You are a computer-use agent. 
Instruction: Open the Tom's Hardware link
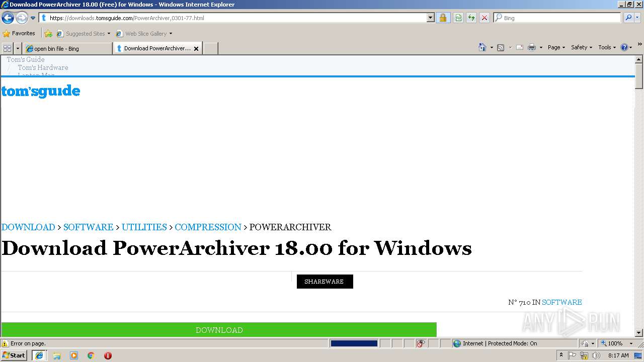coord(43,67)
